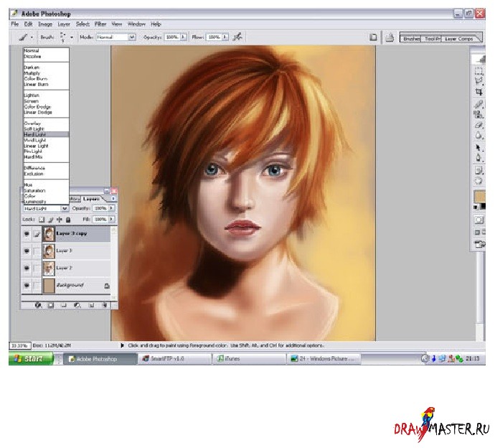
Task: Open the Image menu
Action: tap(45, 24)
